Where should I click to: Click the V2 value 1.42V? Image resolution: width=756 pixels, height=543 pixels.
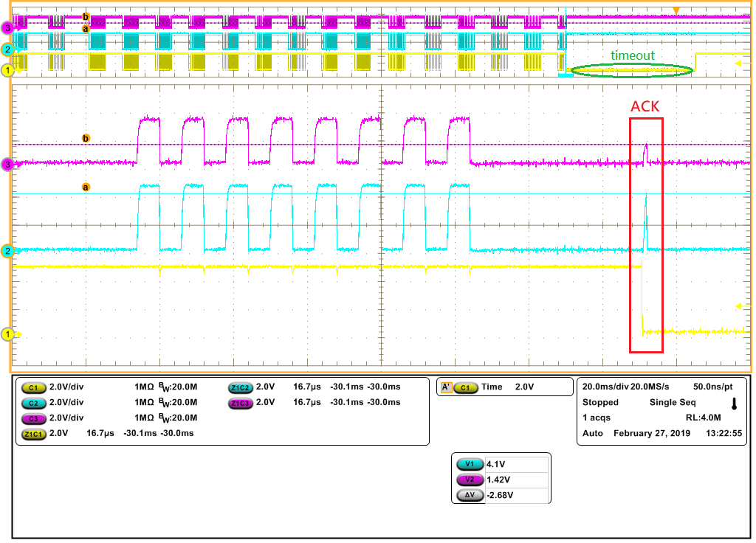(x=498, y=480)
